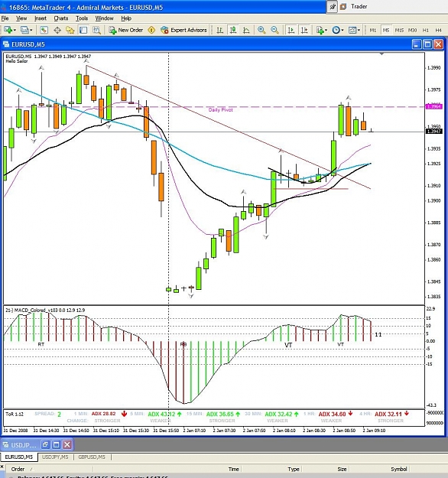This screenshot has height=478, width=448.
Task: Open the Tools menu
Action: (x=82, y=18)
